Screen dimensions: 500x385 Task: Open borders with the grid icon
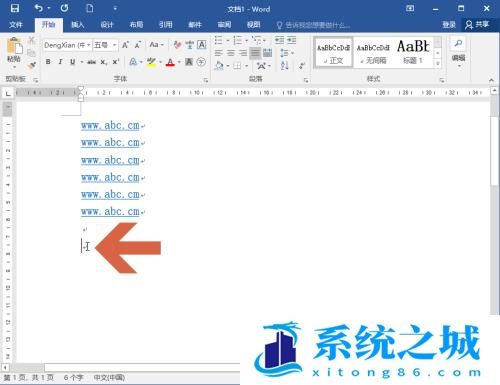[x=237, y=66]
